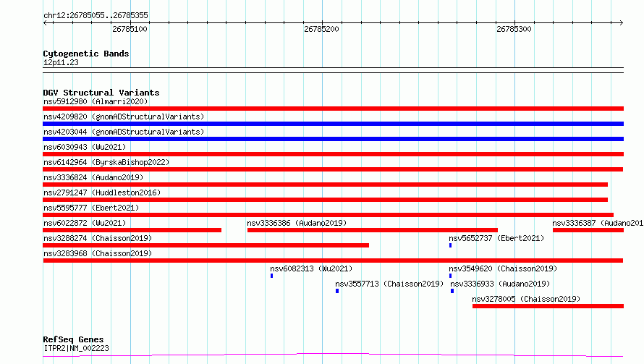The height and width of the screenshot is (364, 644).
Task: Click right arrow end of the ruler
Action: point(621,22)
